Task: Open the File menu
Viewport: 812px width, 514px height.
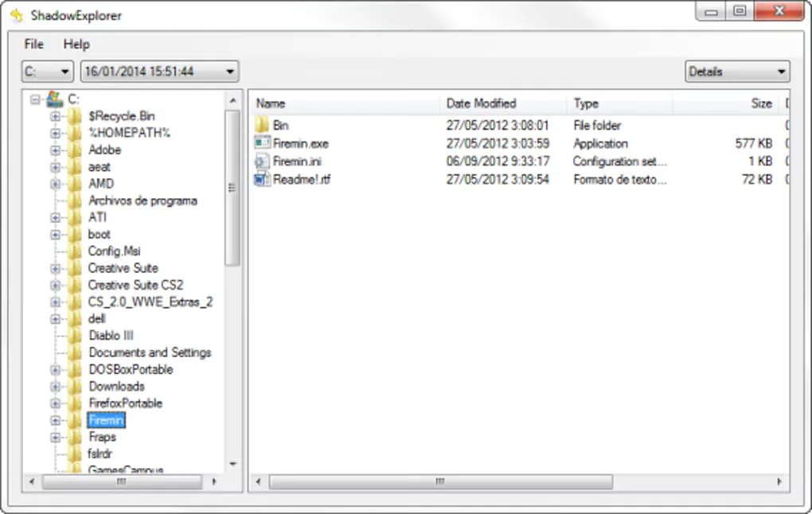Action: pos(33,44)
